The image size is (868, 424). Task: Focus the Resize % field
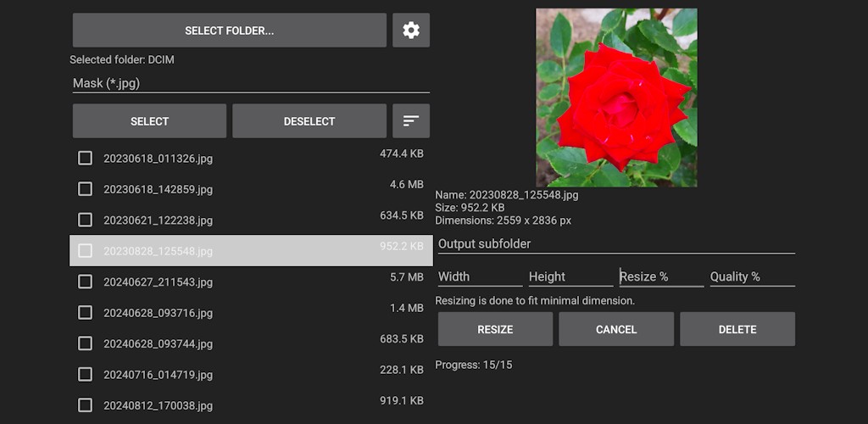point(661,276)
